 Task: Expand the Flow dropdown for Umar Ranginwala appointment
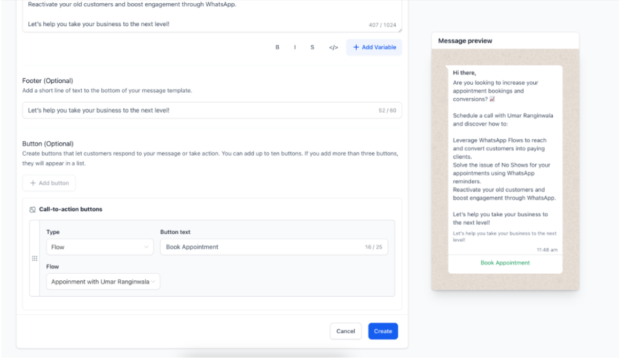point(103,281)
